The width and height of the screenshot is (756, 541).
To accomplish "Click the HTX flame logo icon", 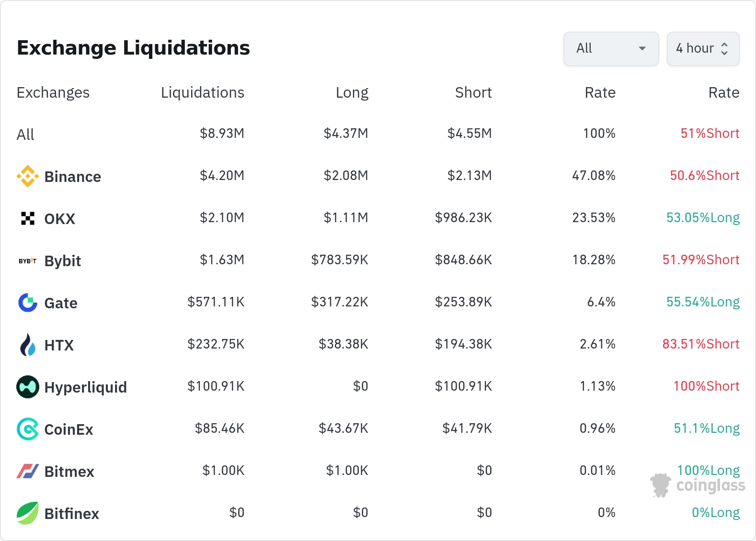I will [x=28, y=345].
